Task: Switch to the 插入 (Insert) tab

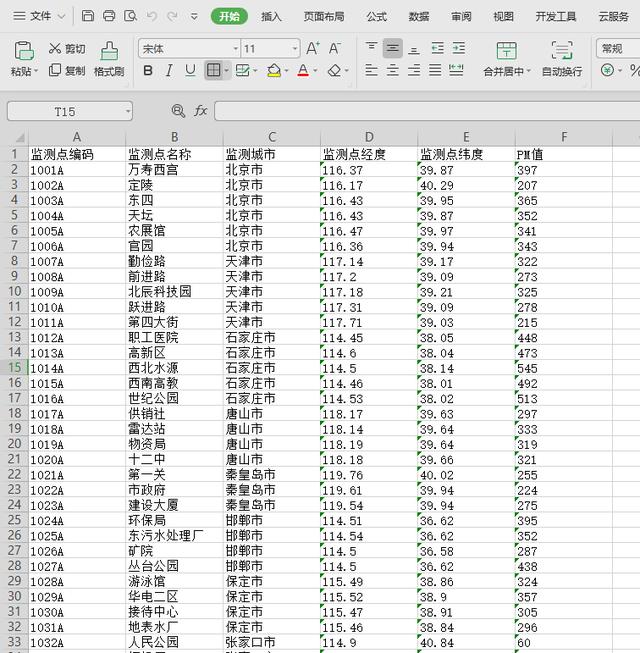Action: [x=271, y=16]
